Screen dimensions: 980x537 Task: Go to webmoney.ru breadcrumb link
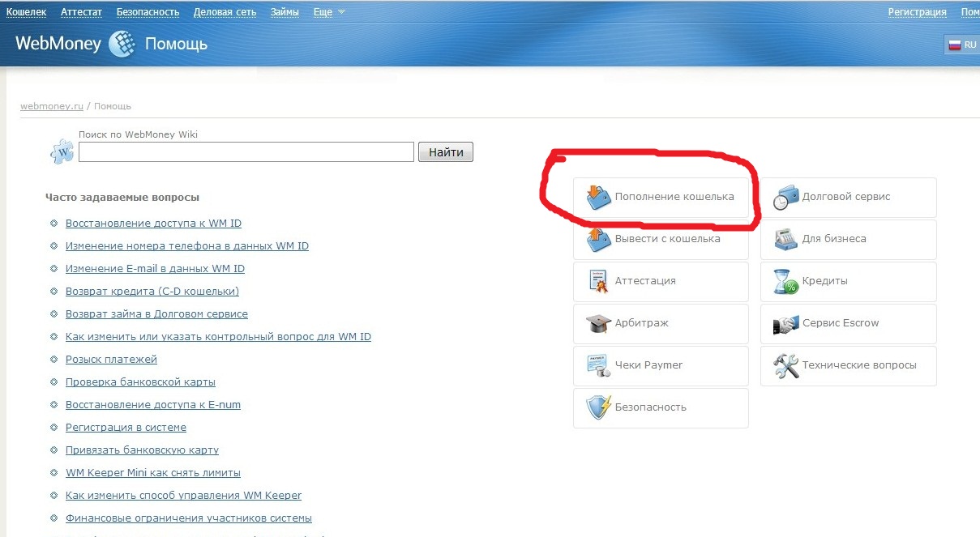tap(52, 106)
